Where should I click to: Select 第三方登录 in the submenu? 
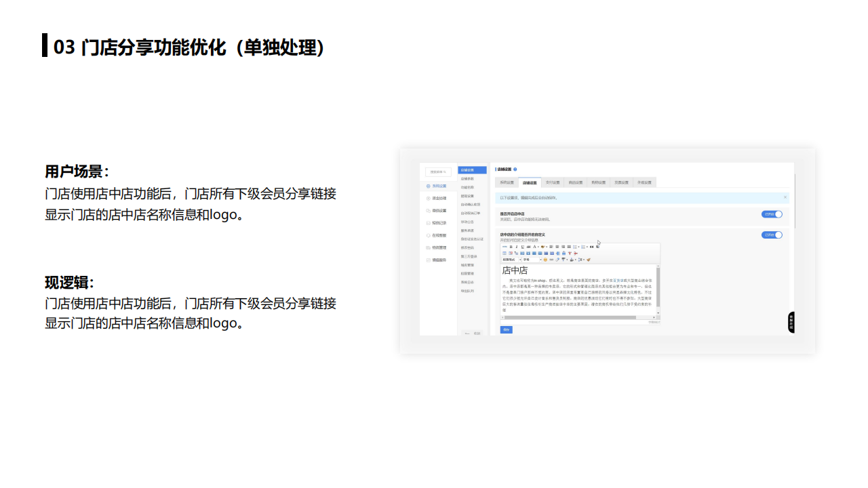pos(469,256)
